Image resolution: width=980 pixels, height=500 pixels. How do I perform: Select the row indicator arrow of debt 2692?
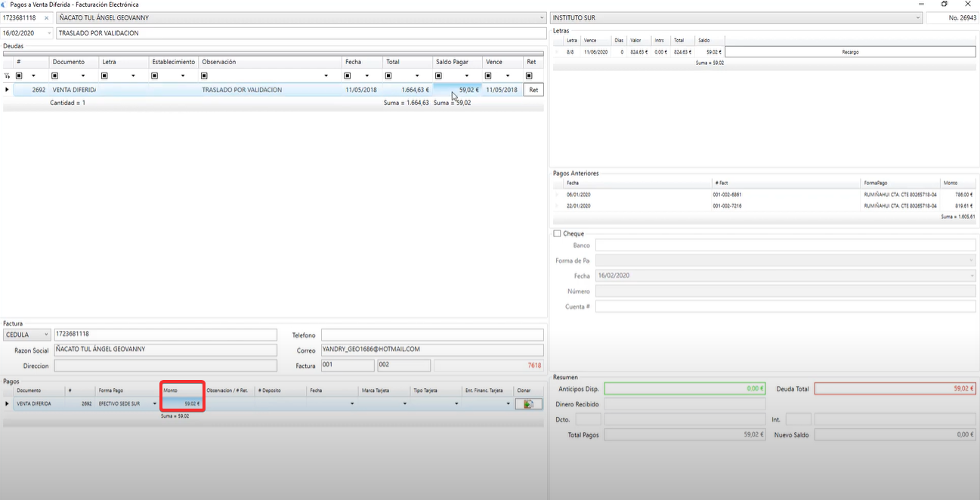[8, 90]
